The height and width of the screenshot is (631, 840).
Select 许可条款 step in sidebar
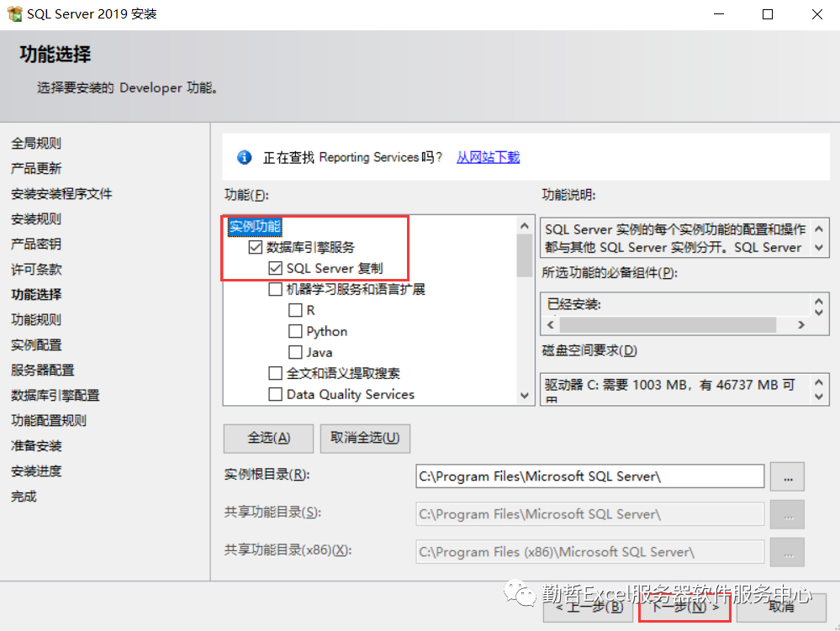point(36,269)
